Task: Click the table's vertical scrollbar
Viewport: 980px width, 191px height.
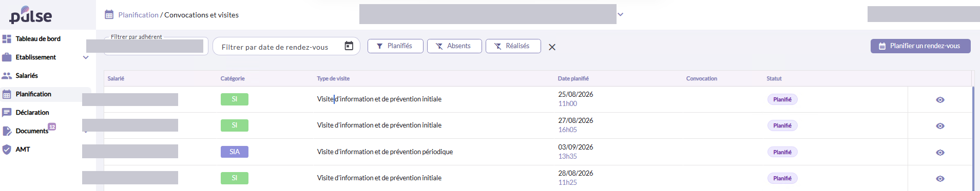Action: [x=973, y=138]
